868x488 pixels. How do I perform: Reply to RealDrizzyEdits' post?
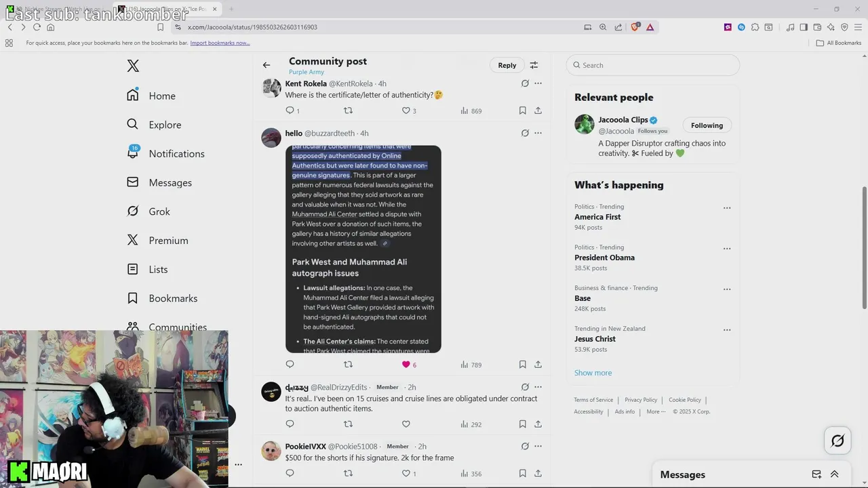tap(290, 424)
